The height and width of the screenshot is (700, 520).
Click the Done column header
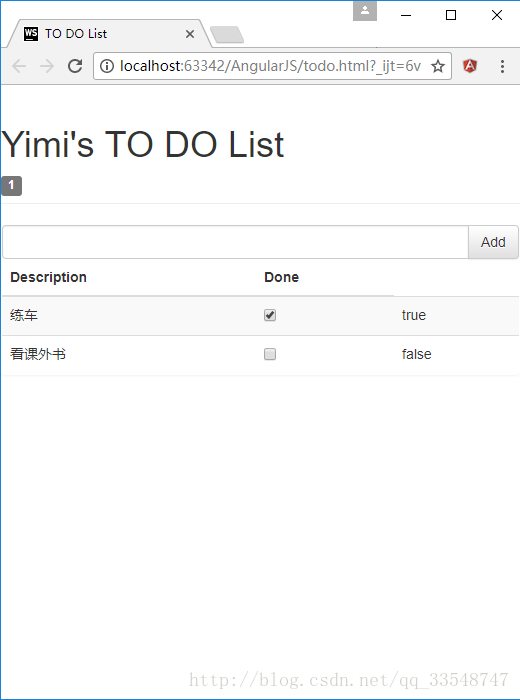pos(281,277)
